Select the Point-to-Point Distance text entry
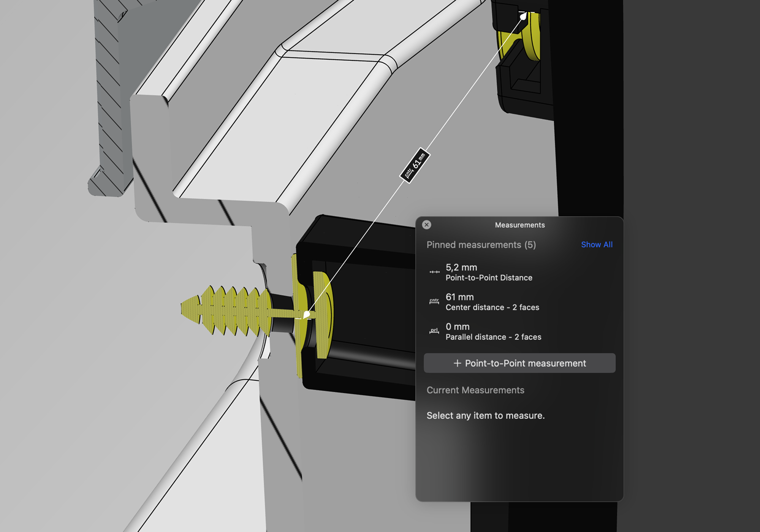The image size is (760, 532). [489, 278]
